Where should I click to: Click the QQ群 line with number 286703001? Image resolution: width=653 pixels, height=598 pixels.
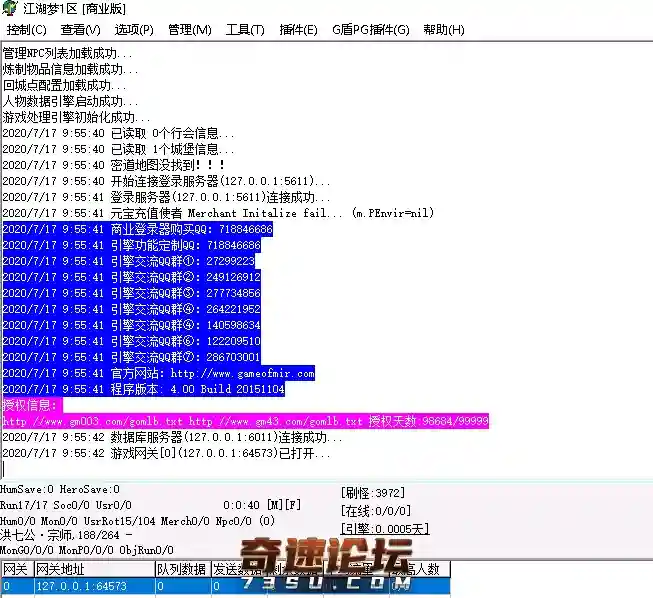pyautogui.click(x=132, y=357)
